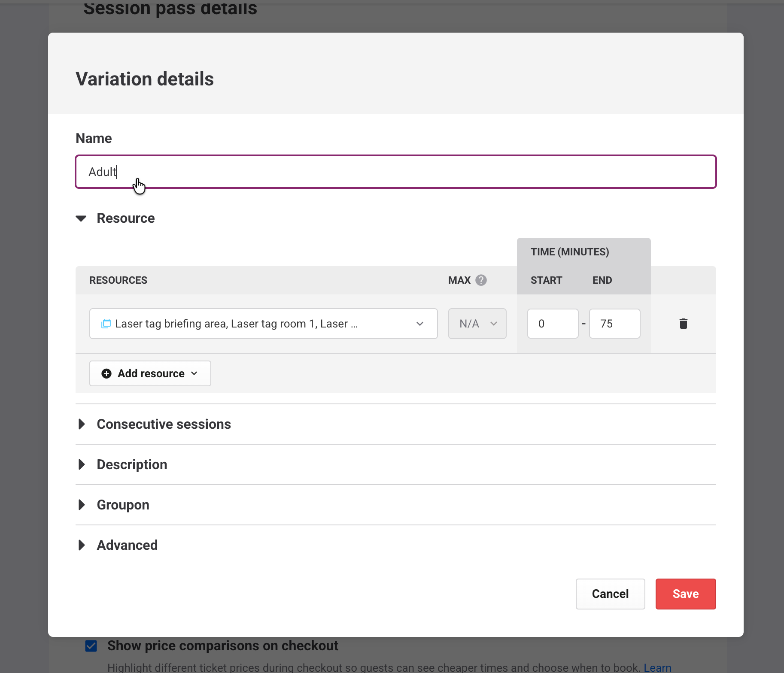Expand the Description section
784x673 pixels.
coord(82,464)
